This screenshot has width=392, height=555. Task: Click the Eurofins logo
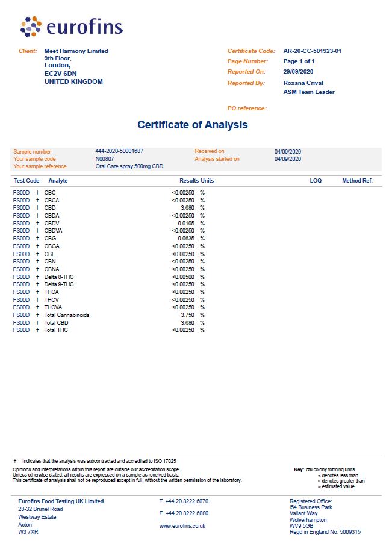pyautogui.click(x=72, y=27)
